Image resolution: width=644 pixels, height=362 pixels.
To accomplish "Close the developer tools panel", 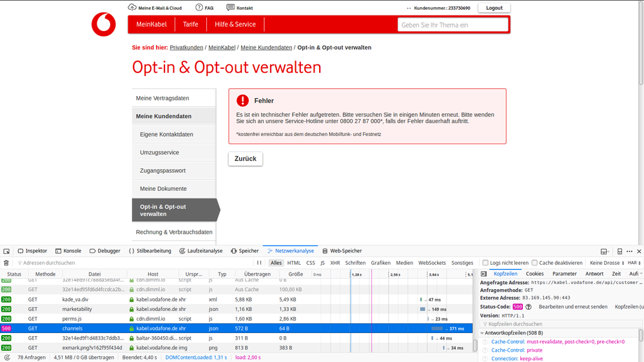I will pyautogui.click(x=639, y=251).
